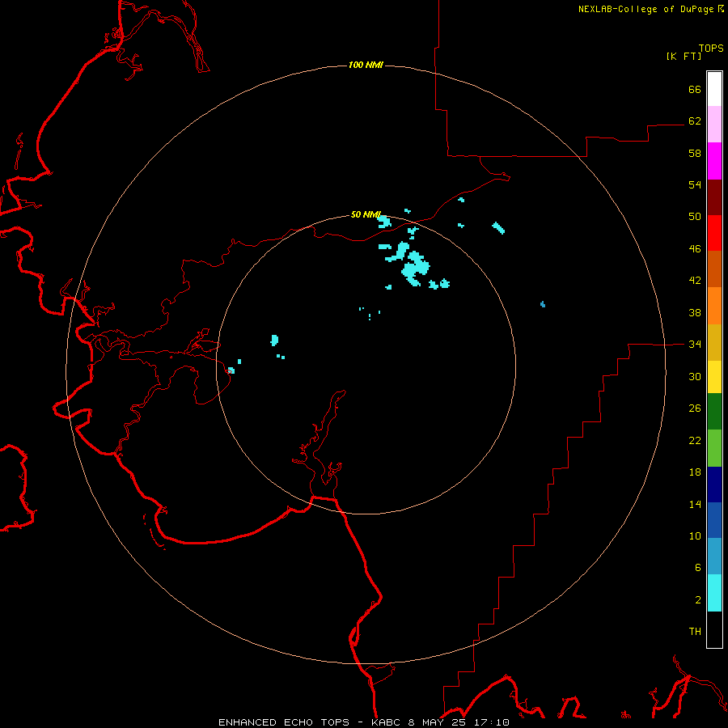Screen dimensions: 728x728
Task: Click the navy blue legend swatch
Action: [x=714, y=485]
